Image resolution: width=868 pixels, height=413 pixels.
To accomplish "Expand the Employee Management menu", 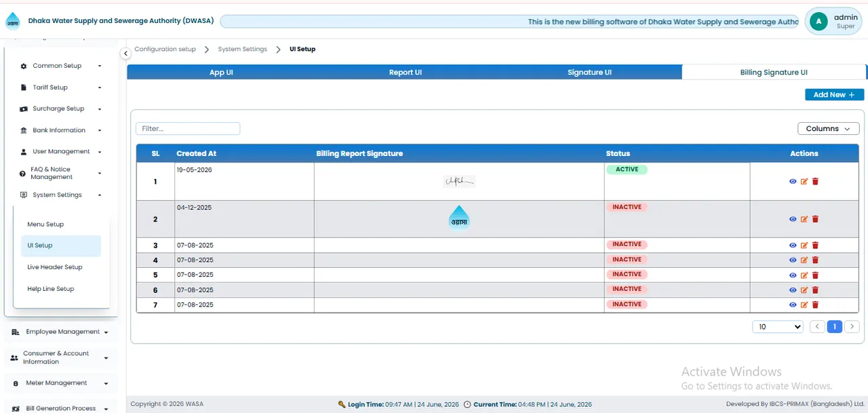I will point(61,332).
